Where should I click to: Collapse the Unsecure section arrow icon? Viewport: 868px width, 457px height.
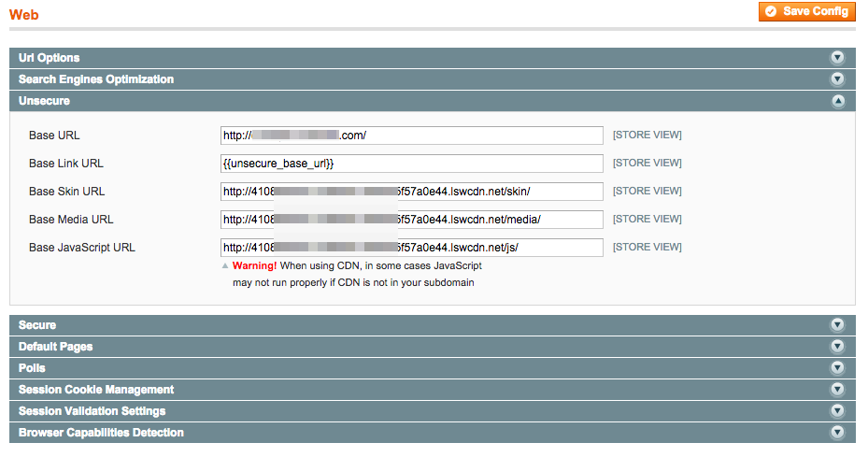click(x=837, y=101)
